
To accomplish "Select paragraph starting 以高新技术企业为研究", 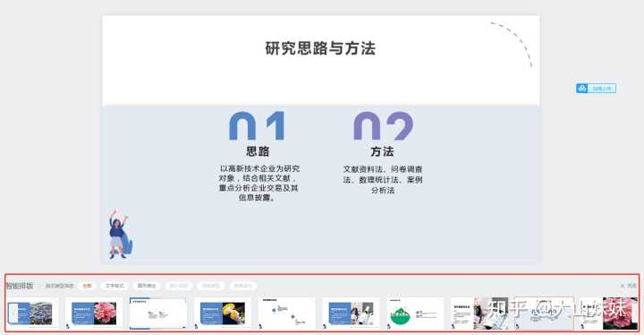I will click(258, 183).
